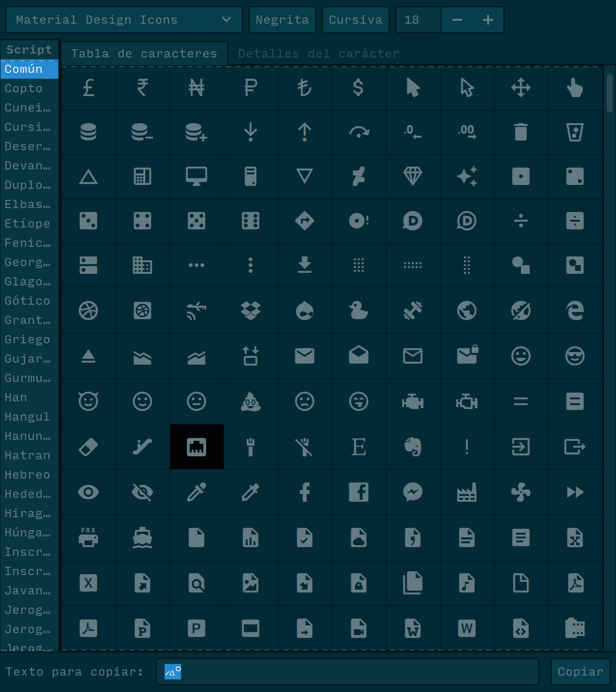This screenshot has height=692, width=616.
Task: Click the trash can delete icon
Action: pos(521,132)
